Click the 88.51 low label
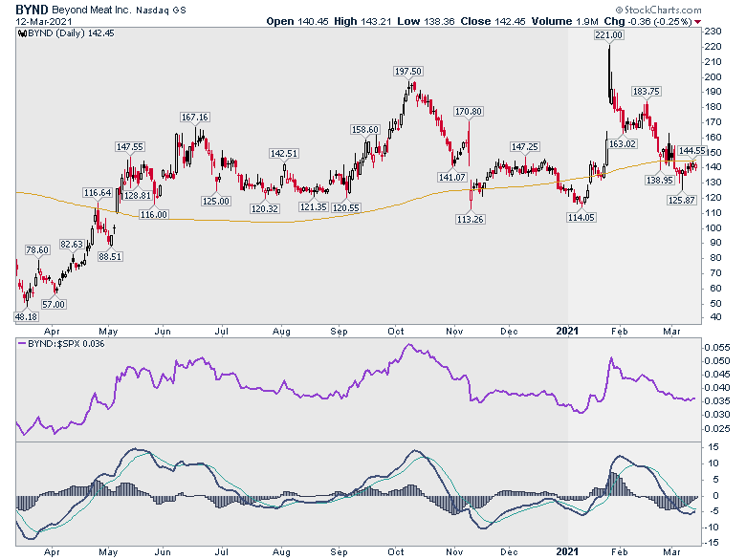Screen dimensions: 746x560 pyautogui.click(x=110, y=257)
